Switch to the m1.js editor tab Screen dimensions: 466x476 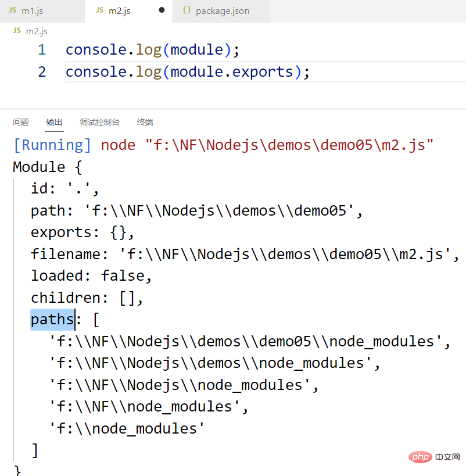coord(42,11)
